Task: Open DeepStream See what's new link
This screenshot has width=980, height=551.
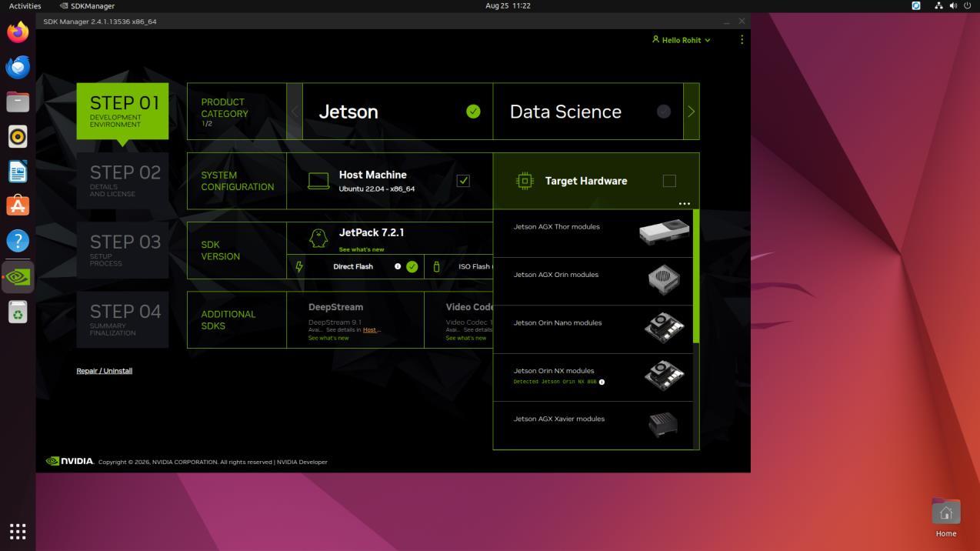Action: 328,338
